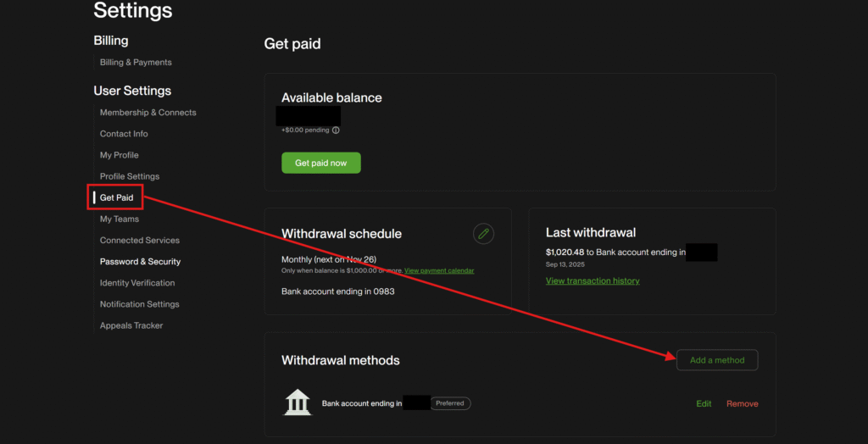
Task: Open Identity Verification page
Action: (137, 283)
